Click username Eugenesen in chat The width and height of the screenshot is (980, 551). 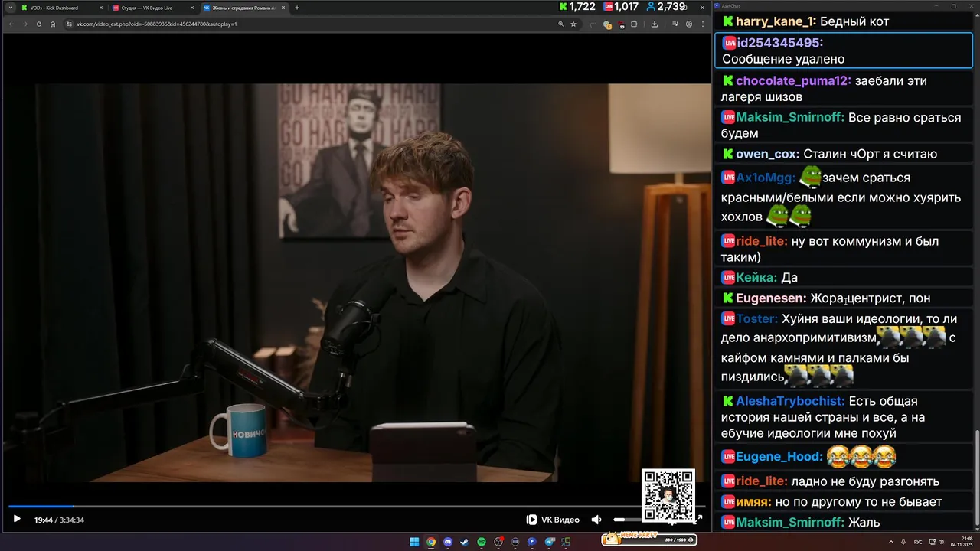tap(771, 298)
